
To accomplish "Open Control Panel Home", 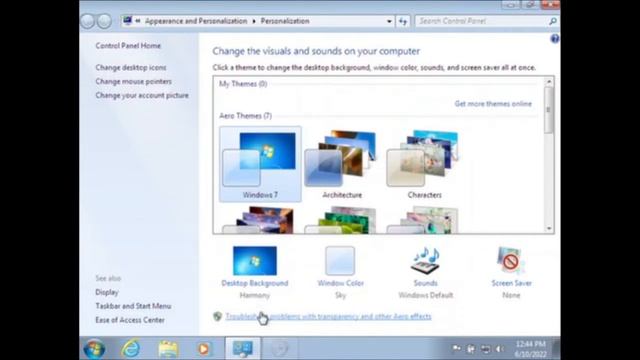I will pos(128,46).
